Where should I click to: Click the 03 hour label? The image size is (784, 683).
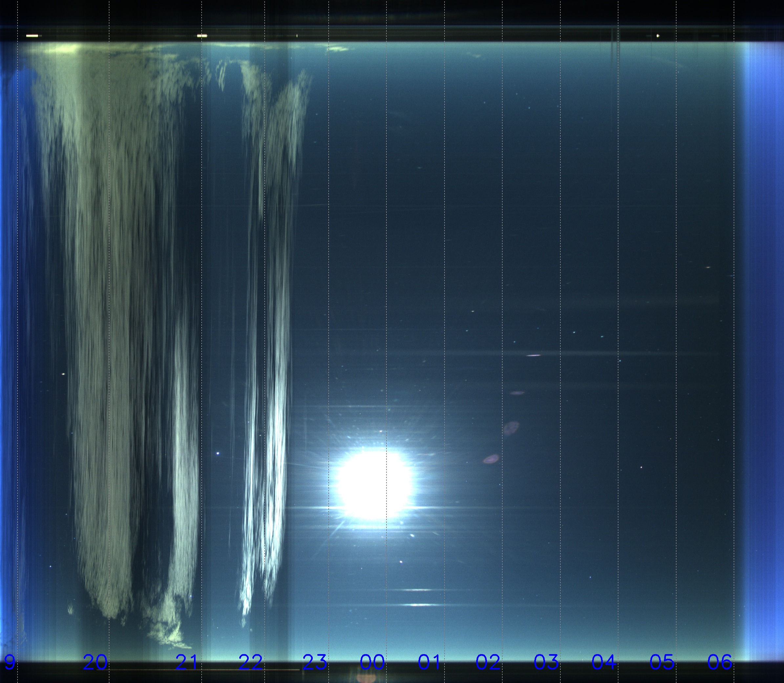coord(546,662)
